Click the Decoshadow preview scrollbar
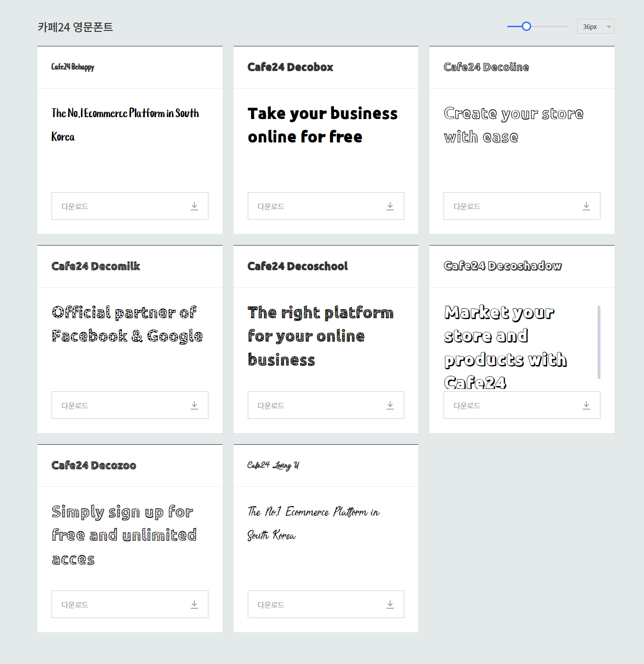Image resolution: width=644 pixels, height=664 pixels. point(599,342)
